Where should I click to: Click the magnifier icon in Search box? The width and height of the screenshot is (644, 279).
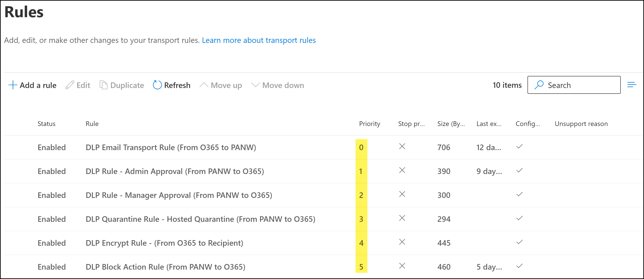(539, 85)
